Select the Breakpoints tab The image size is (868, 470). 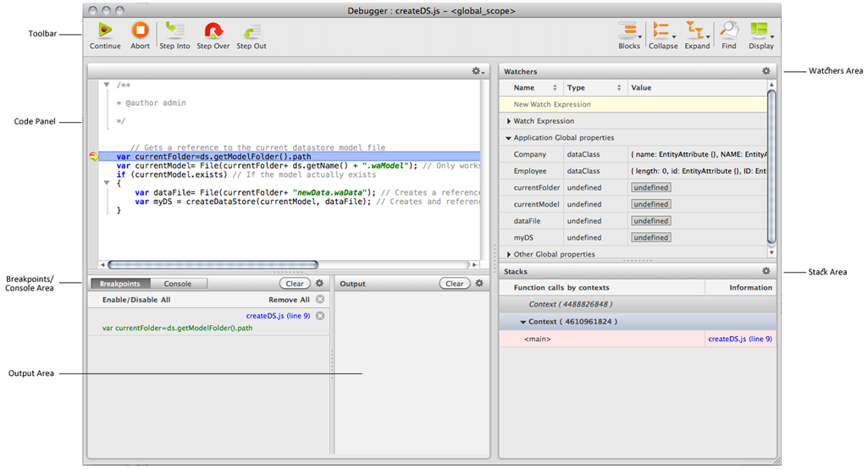(119, 284)
